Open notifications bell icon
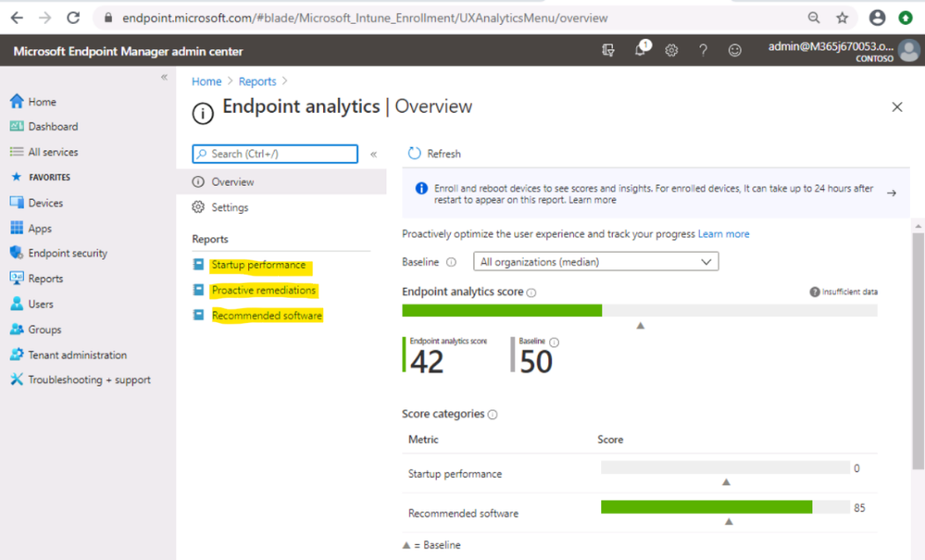The width and height of the screenshot is (925, 560). (641, 49)
